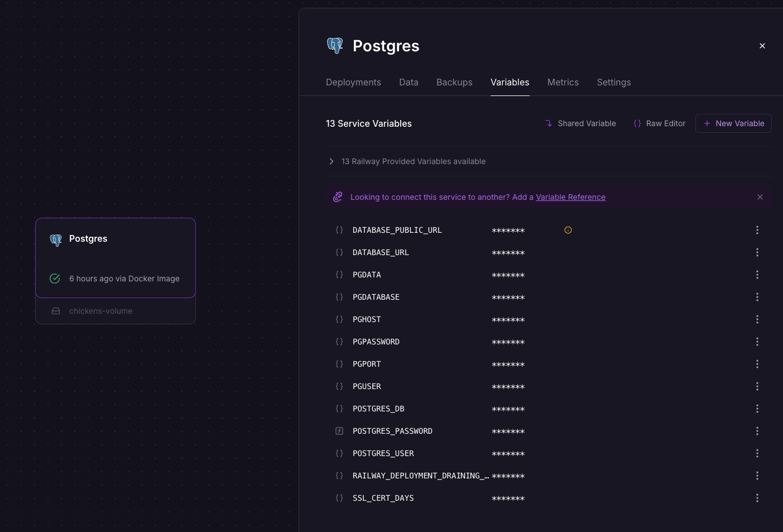
Task: Follow the Variable Reference link
Action: (x=570, y=197)
